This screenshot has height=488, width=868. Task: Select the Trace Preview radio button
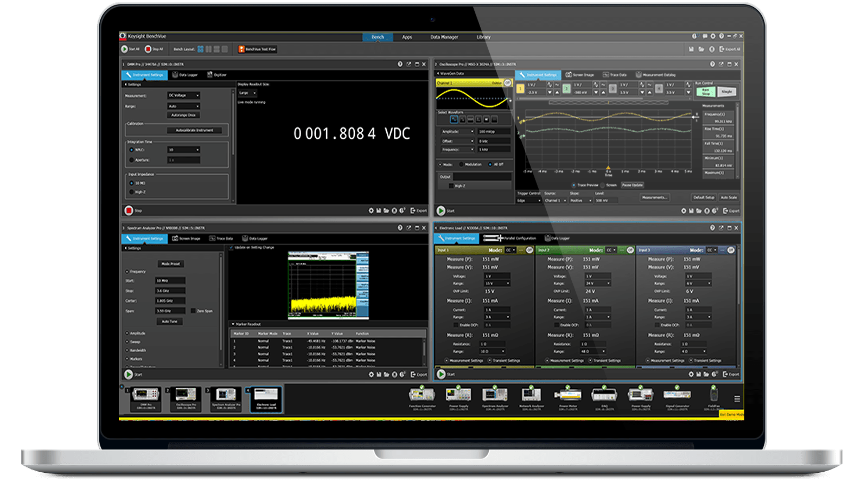click(574, 185)
